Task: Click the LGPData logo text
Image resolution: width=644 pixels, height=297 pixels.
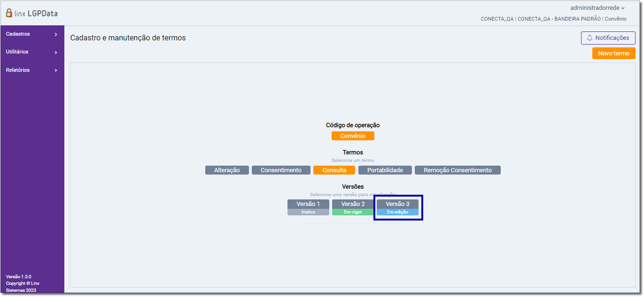Action: point(42,14)
